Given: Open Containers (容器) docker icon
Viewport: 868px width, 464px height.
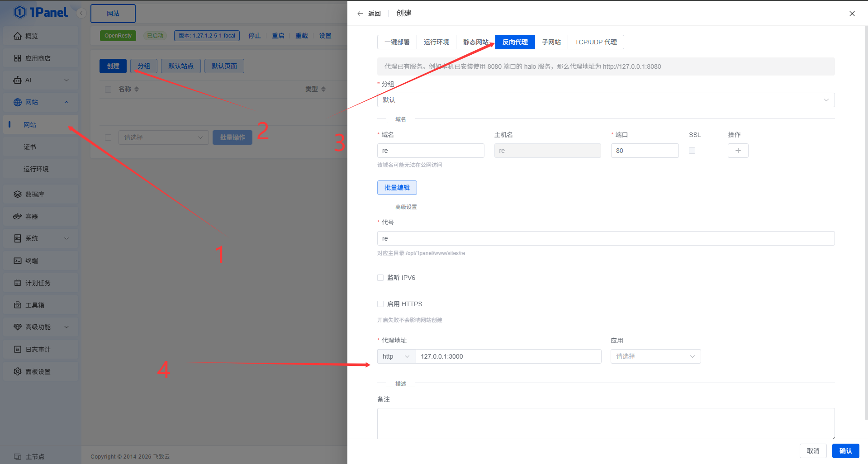Looking at the screenshot, I should click(x=18, y=217).
